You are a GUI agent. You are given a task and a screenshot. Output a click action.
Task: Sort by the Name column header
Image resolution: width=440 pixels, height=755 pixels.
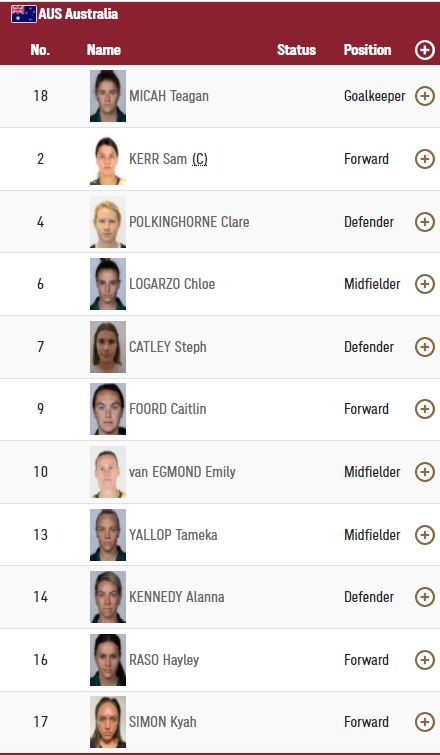(x=104, y=50)
